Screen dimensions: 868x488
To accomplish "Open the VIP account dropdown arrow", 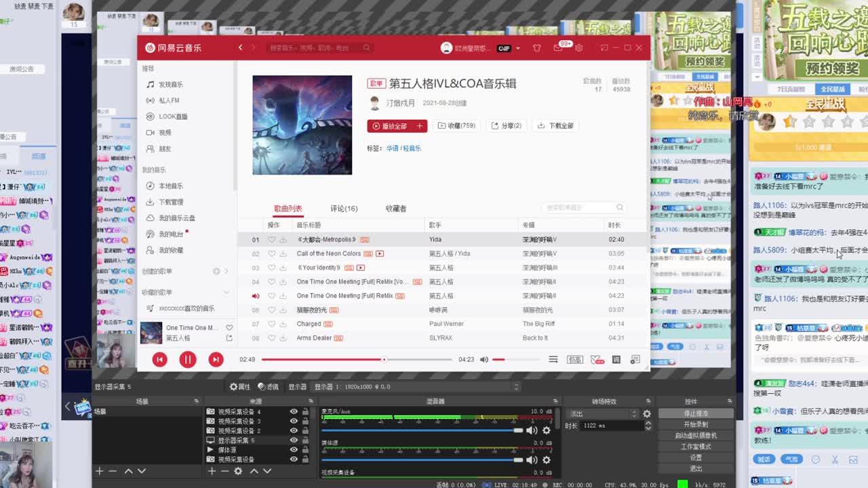I will [x=518, y=47].
